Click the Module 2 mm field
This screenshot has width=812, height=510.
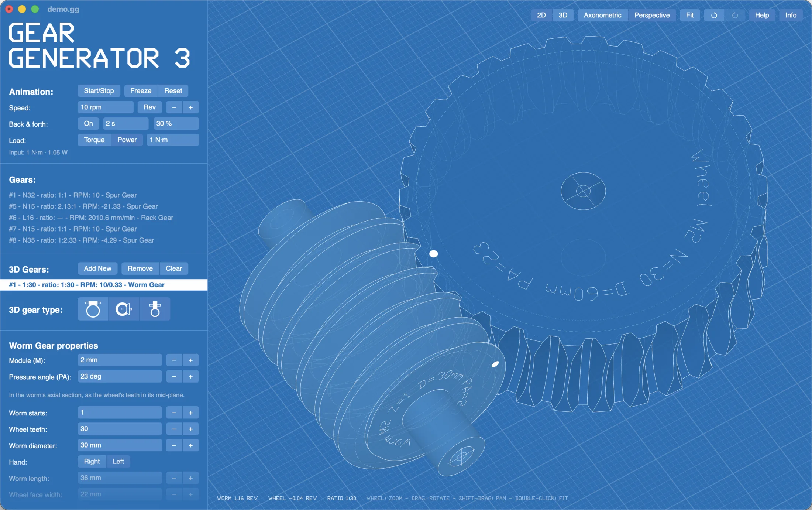click(120, 360)
